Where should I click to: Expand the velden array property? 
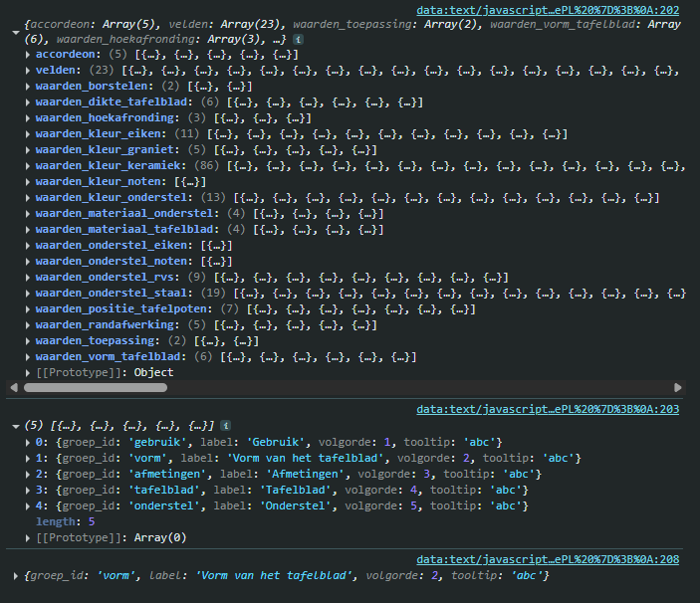pos(28,71)
